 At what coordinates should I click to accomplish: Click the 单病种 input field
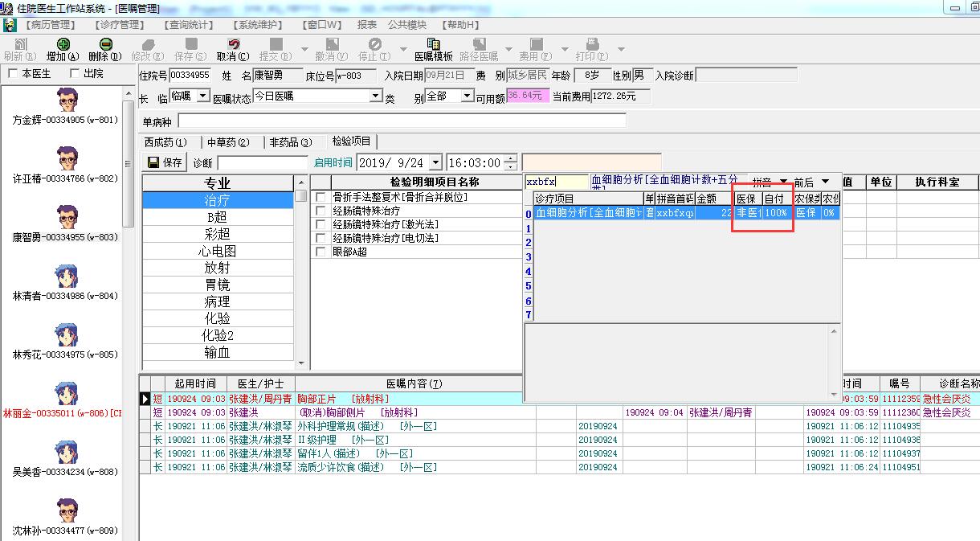point(402,121)
